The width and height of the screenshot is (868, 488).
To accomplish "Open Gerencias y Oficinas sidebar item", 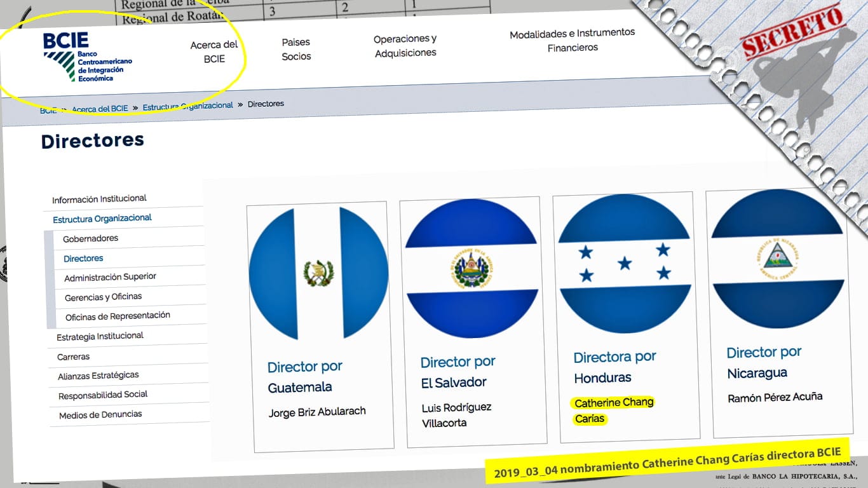I will 103,297.
